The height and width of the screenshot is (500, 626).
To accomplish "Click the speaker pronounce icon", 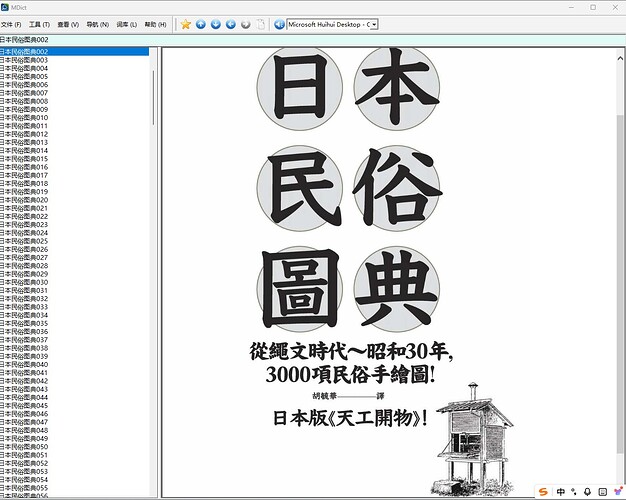I will click(x=279, y=24).
